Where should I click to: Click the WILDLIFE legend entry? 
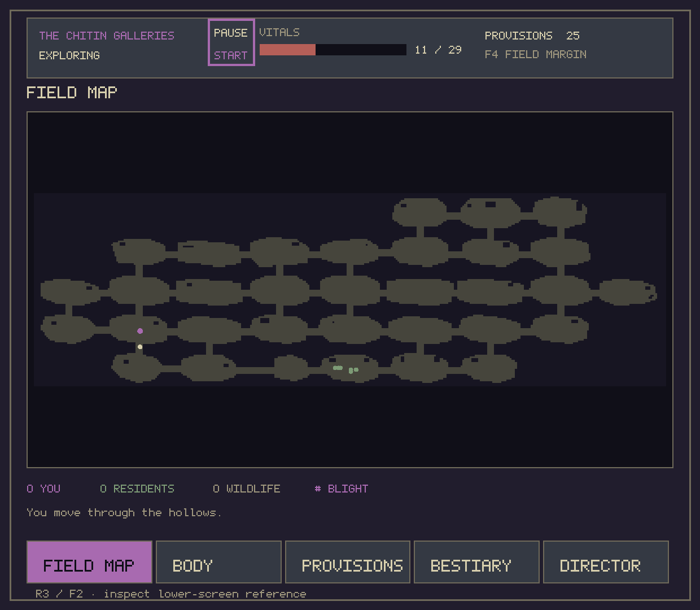tap(247, 489)
